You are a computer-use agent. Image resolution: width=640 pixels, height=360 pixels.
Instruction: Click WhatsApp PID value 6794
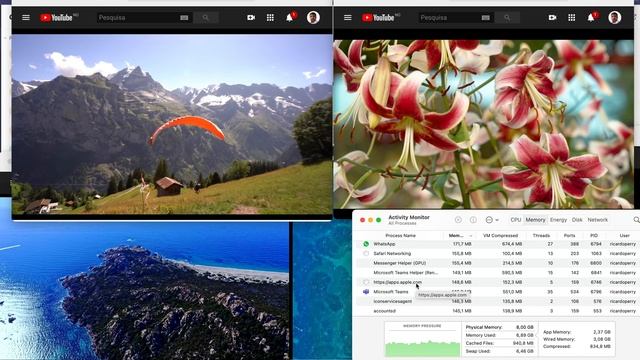point(596,244)
